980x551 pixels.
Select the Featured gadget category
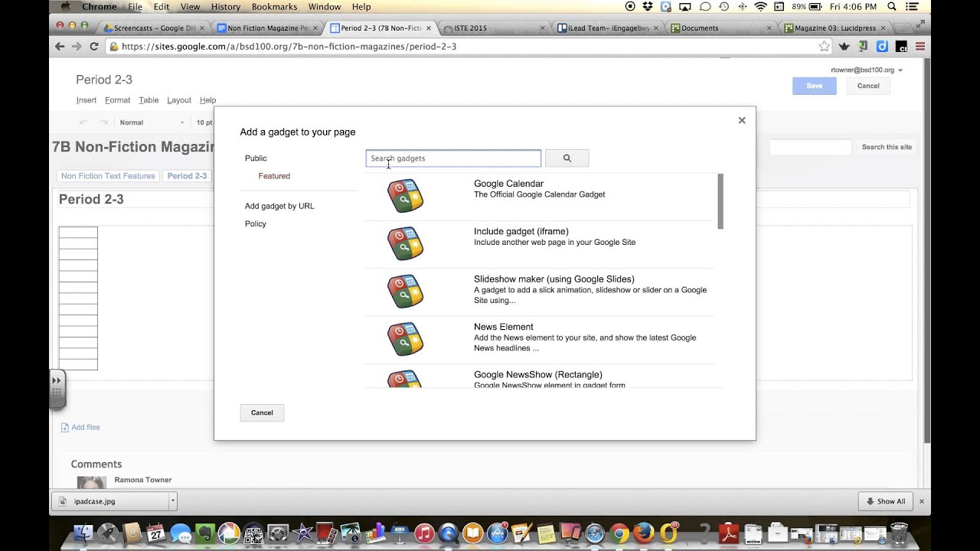pyautogui.click(x=274, y=176)
